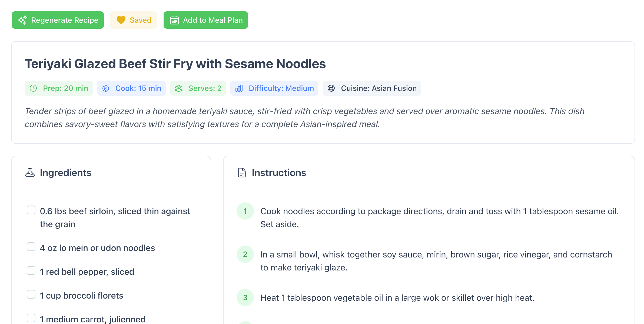Click step 2 number badge

click(x=245, y=254)
